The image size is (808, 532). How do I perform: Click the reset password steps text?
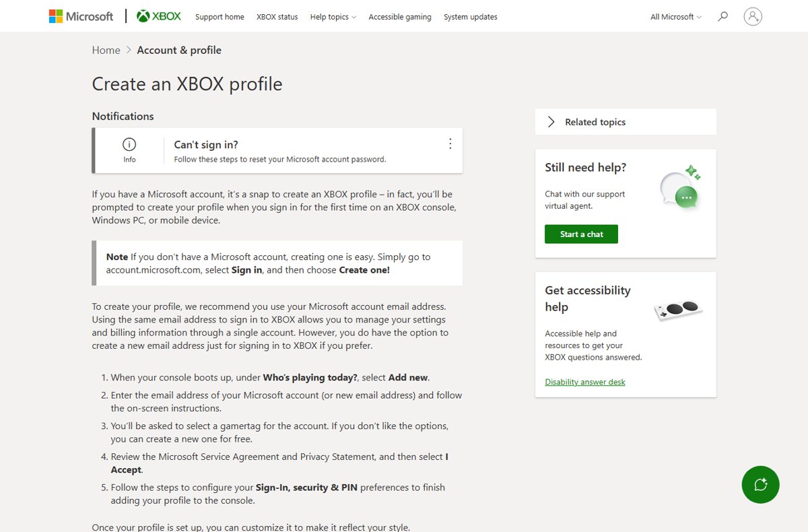tap(280, 160)
